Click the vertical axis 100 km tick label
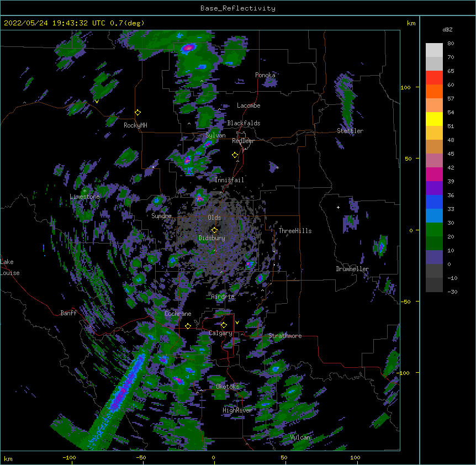The width and height of the screenshot is (476, 465). [x=405, y=88]
